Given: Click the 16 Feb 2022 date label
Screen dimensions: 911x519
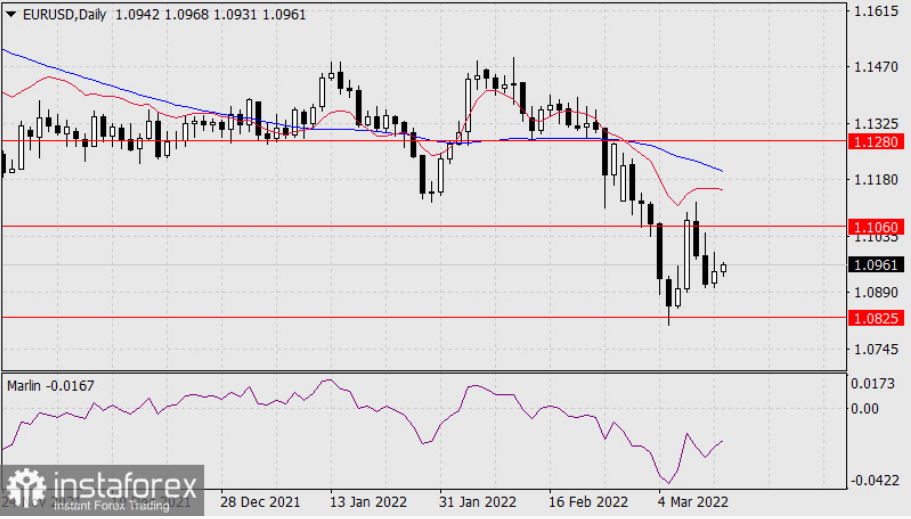Looking at the screenshot, I should 588,502.
